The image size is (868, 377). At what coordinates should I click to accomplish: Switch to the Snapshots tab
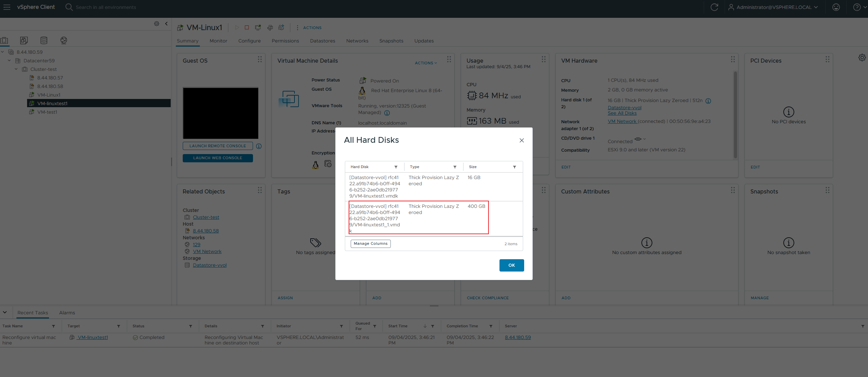(x=391, y=41)
